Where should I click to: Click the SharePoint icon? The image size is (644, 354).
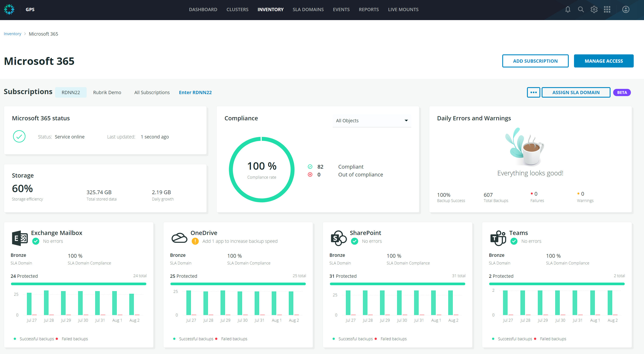click(x=338, y=238)
